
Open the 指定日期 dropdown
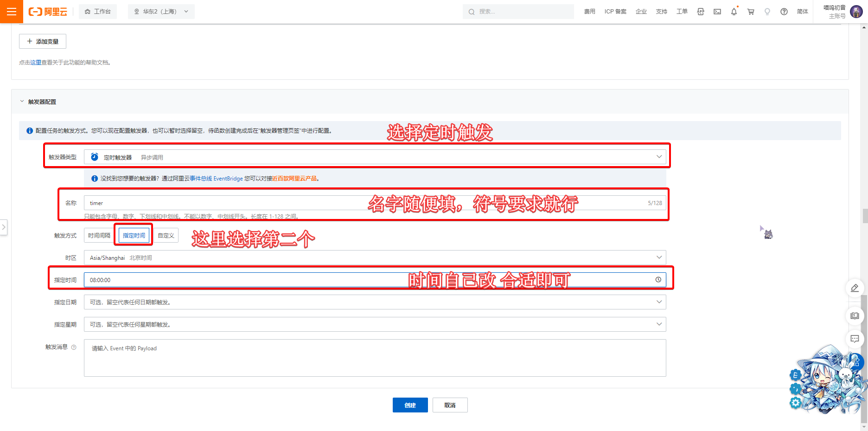coord(375,302)
